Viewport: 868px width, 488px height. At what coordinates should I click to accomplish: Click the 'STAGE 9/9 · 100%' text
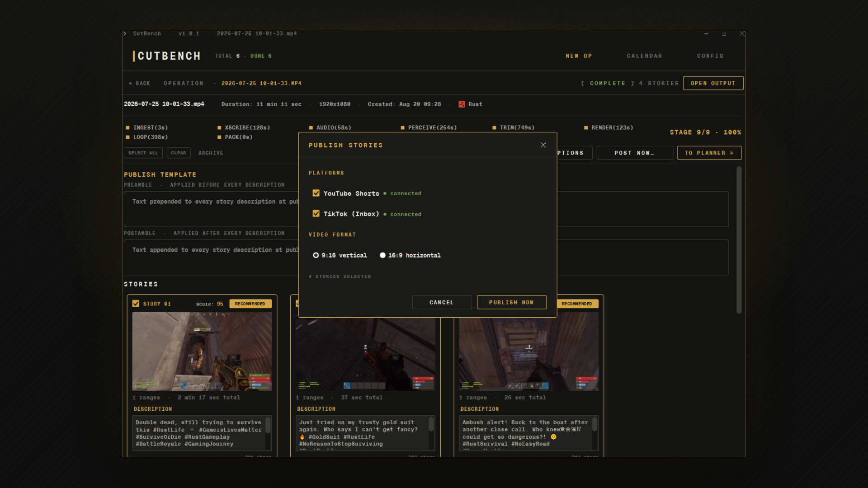[x=705, y=132]
